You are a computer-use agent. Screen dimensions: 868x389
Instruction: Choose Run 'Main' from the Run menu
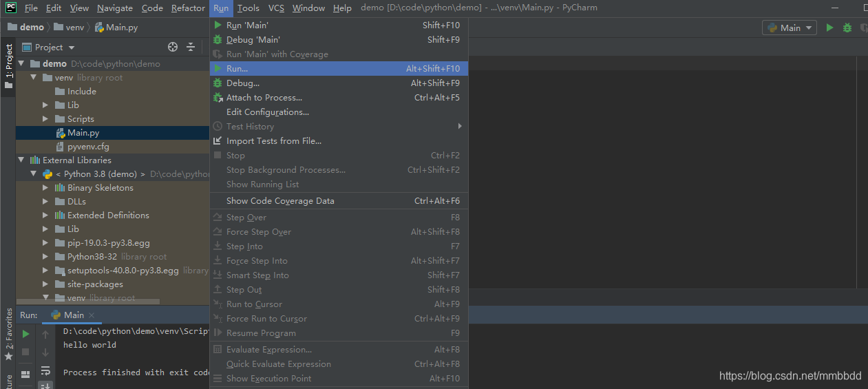pos(339,25)
